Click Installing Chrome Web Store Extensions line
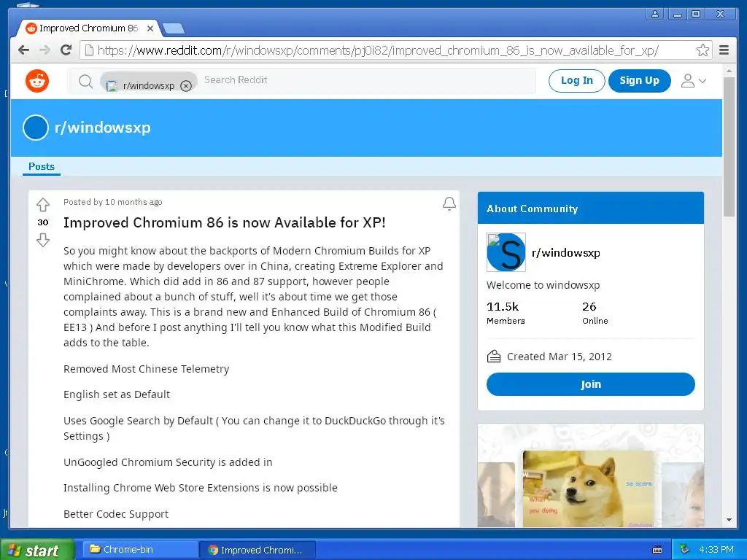 coord(201,488)
